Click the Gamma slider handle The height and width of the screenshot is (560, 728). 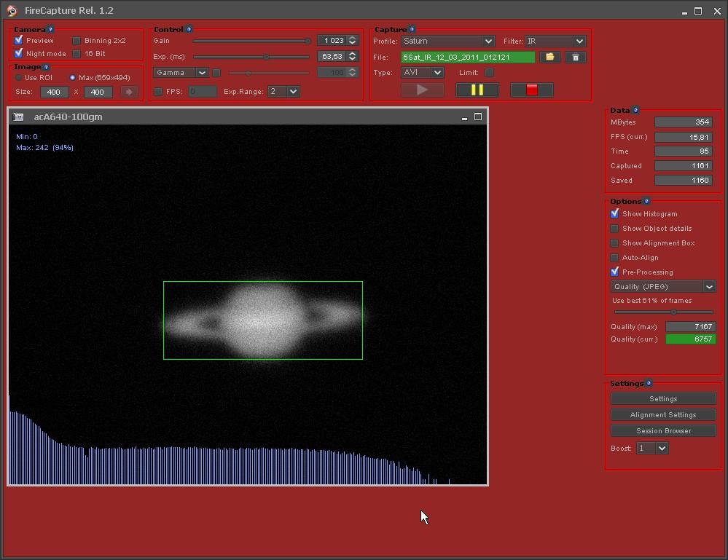coord(248,74)
